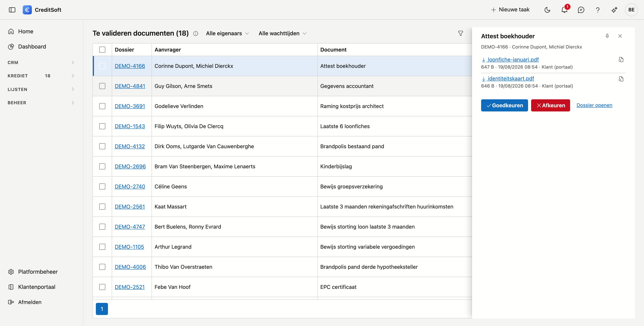This screenshot has width=644, height=326.
Task: Select 'Laatste 6 loonfiches' cell
Action: [395, 126]
